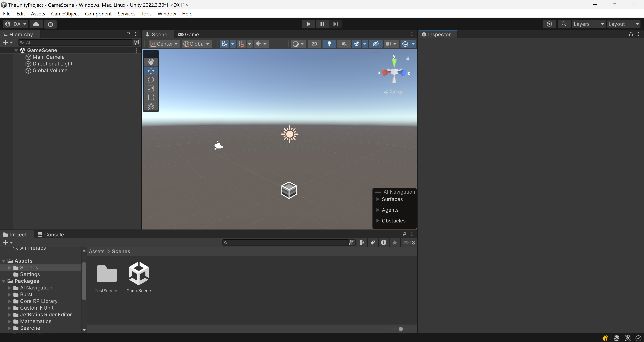
Task: Click the Project panel search field
Action: pyautogui.click(x=285, y=243)
